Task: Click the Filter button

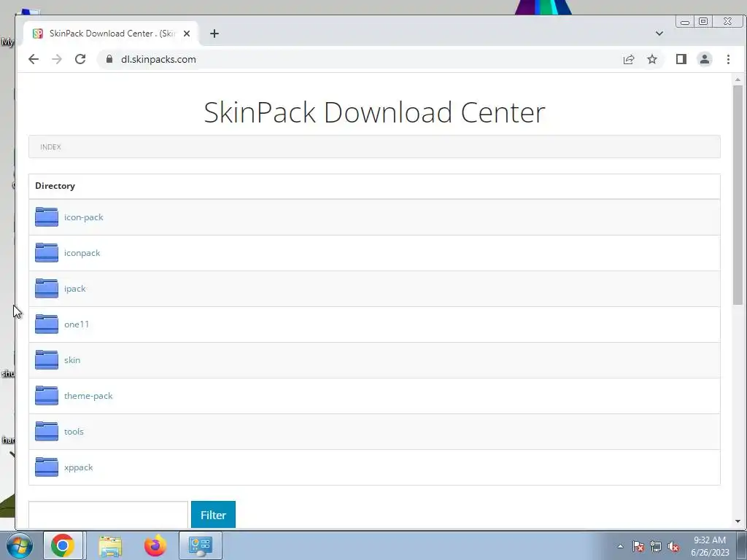Action: point(213,515)
